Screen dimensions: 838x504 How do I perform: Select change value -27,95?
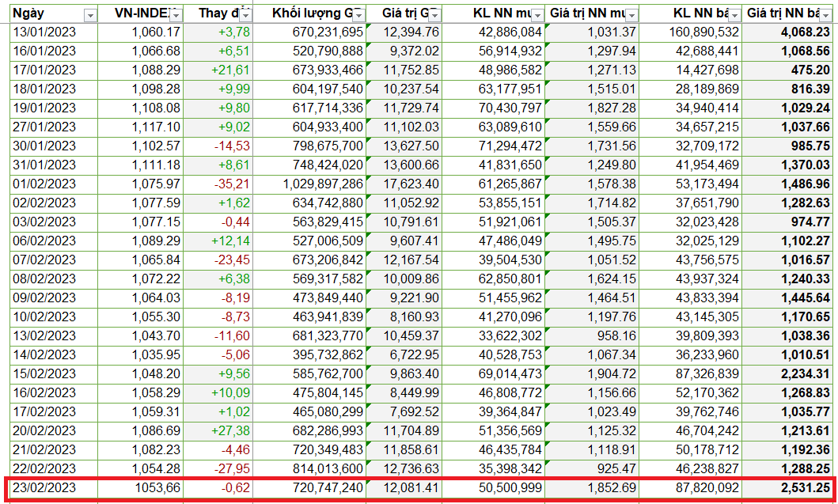218,468
